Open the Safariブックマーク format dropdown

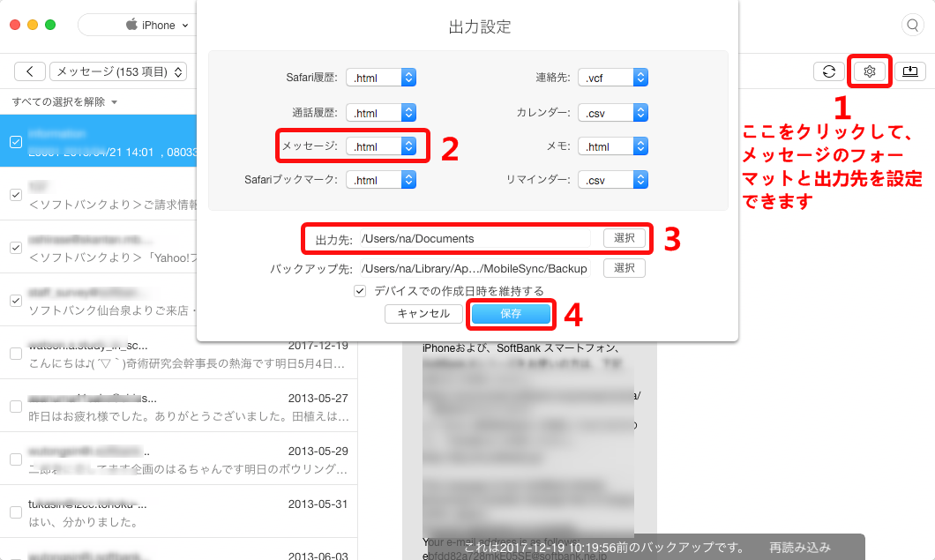pos(381,180)
